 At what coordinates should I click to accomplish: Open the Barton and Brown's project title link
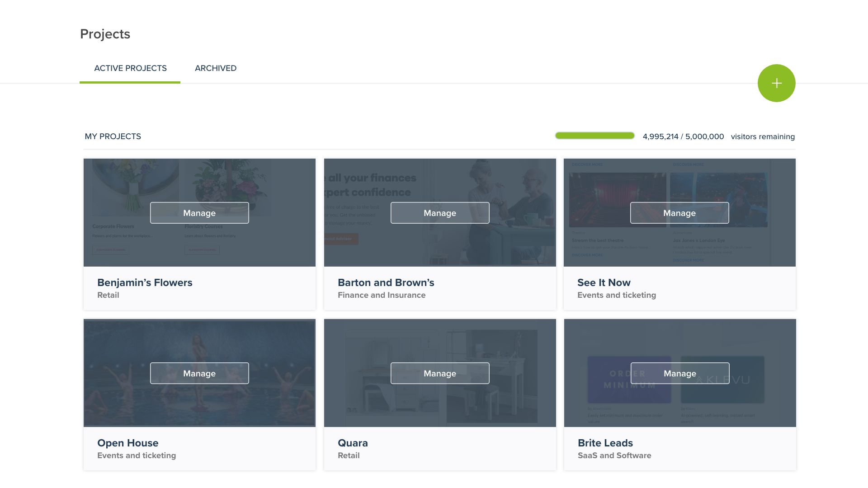(386, 282)
